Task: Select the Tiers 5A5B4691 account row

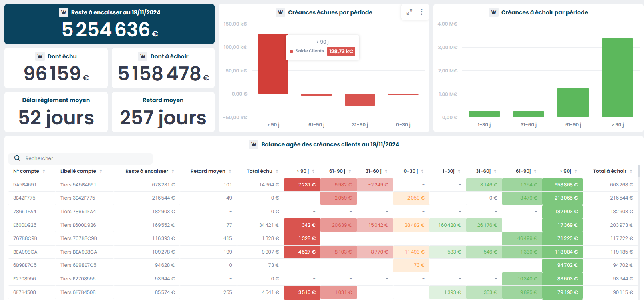Action: coord(78,185)
